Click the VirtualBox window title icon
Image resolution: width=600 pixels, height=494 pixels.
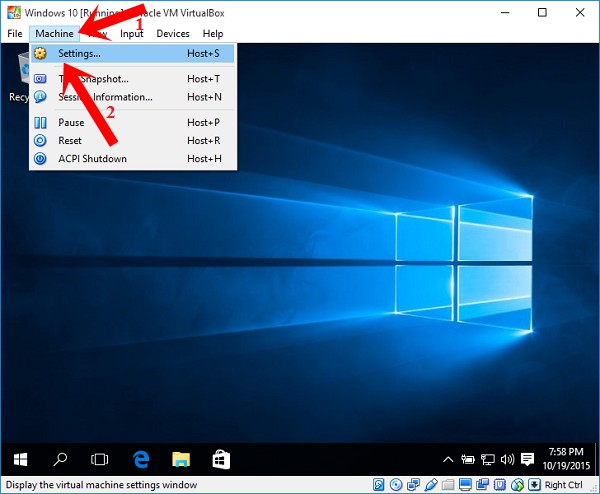coord(14,12)
